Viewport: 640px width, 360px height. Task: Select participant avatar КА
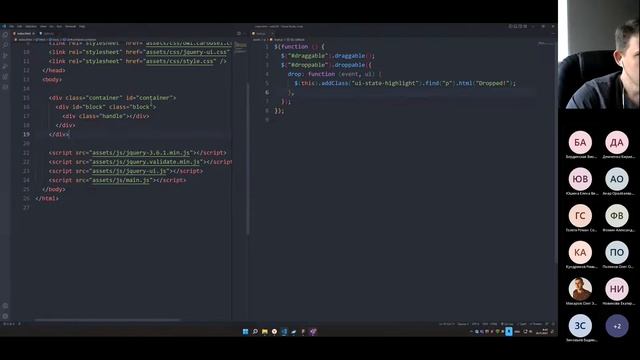click(x=580, y=253)
